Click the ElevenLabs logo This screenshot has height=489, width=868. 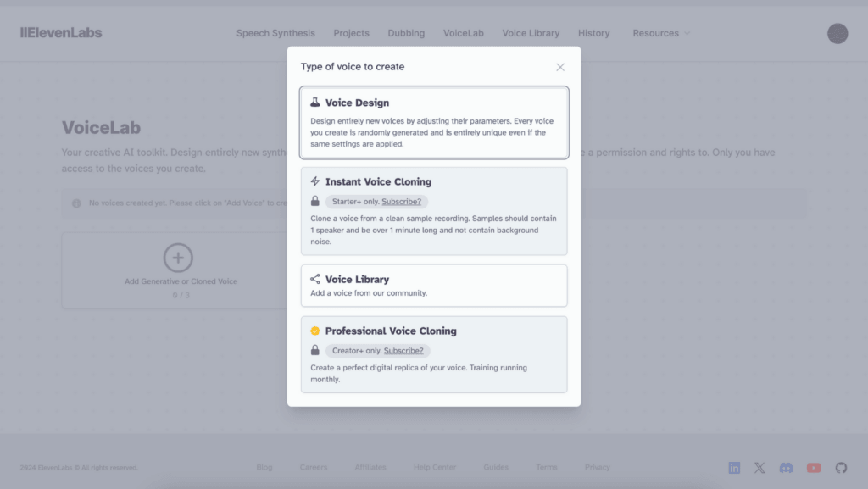pyautogui.click(x=60, y=32)
